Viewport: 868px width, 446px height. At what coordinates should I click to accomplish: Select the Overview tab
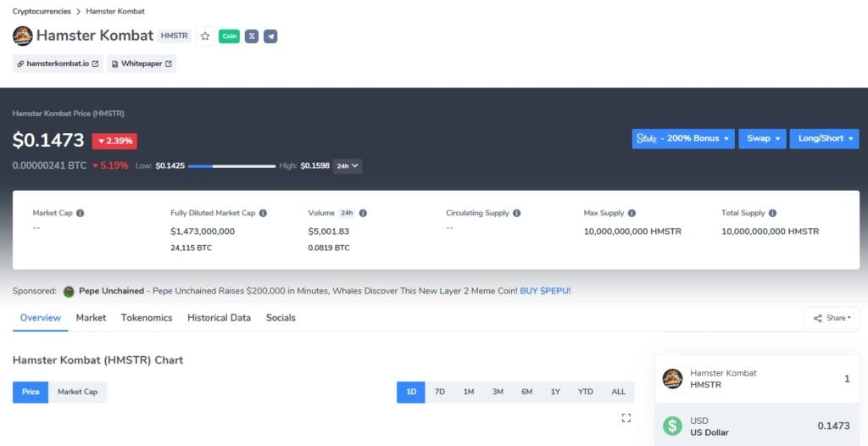click(x=41, y=318)
